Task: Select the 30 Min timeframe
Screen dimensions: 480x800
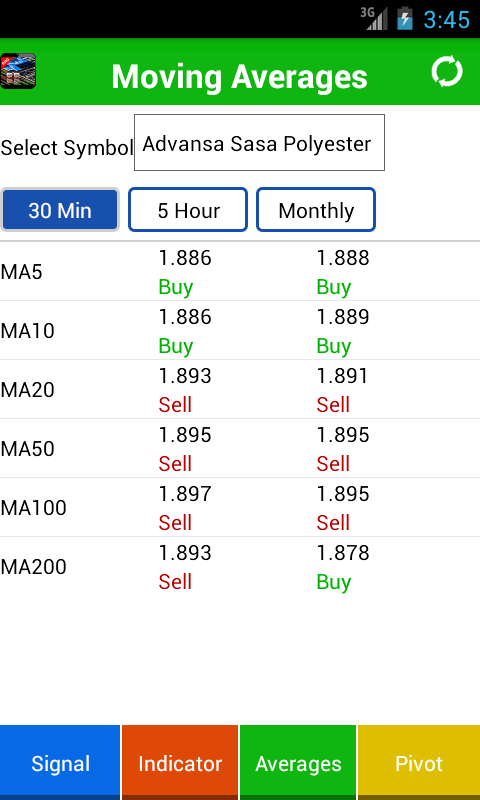Action: (60, 210)
